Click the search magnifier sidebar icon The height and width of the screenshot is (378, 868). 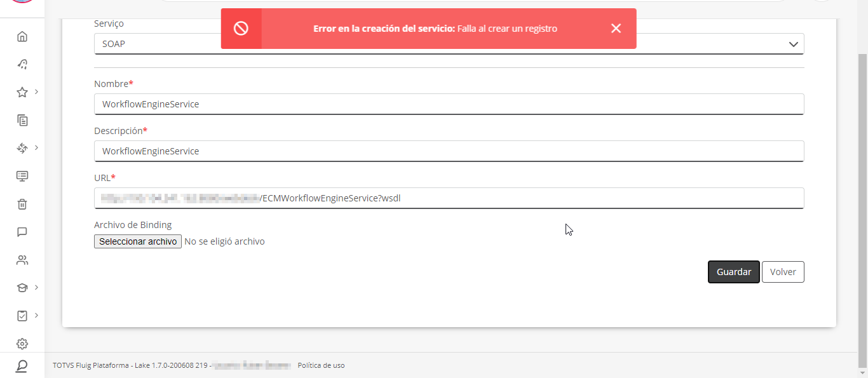point(22,367)
